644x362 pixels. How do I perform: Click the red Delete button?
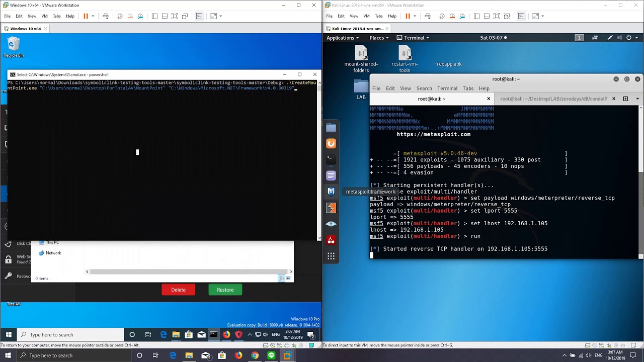(x=178, y=290)
